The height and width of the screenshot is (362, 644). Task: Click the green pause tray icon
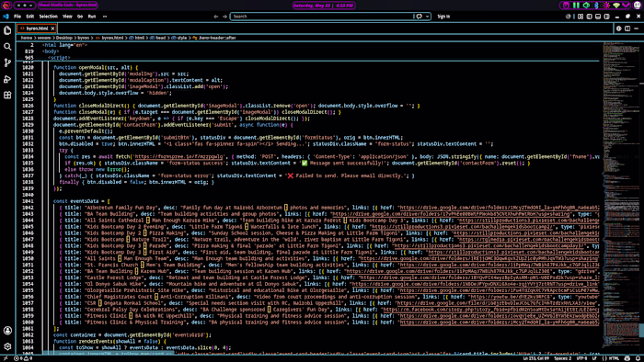point(576,6)
